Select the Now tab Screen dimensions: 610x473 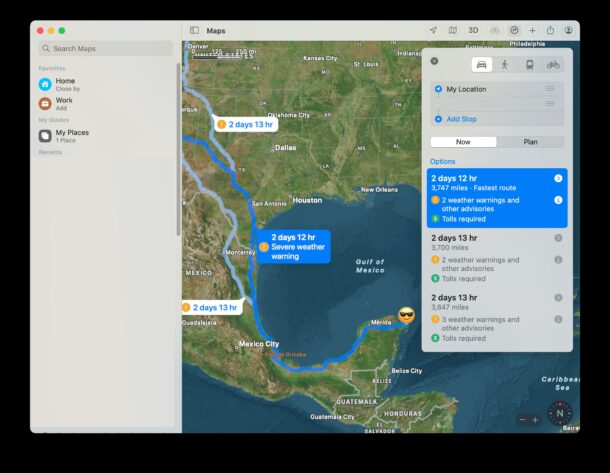click(x=463, y=142)
